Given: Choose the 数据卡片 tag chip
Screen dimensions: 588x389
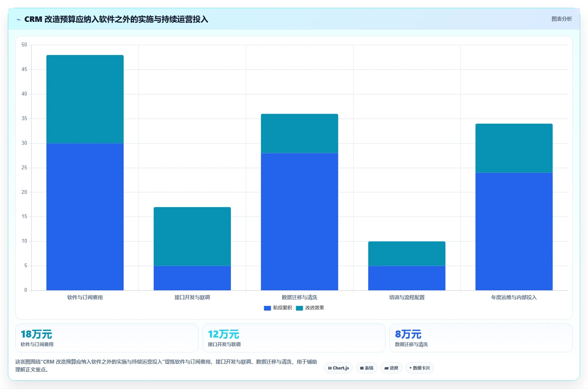Looking at the screenshot, I should coord(419,368).
